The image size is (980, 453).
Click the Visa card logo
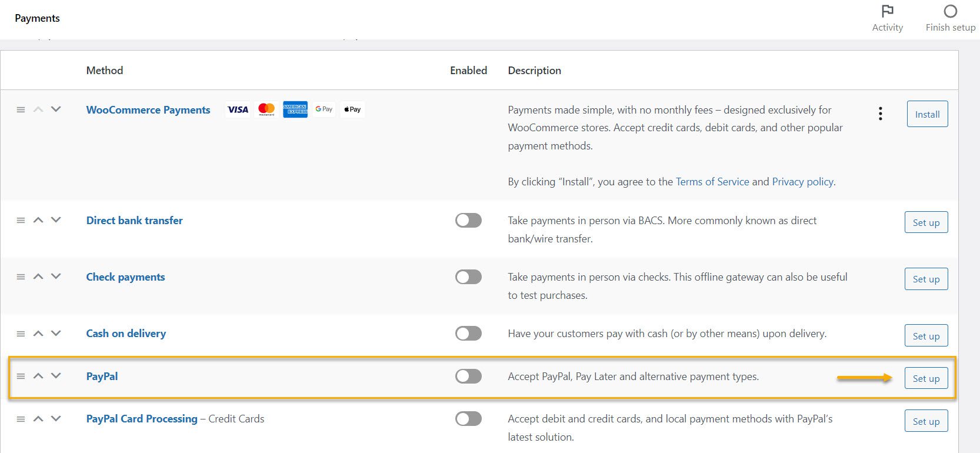pyautogui.click(x=238, y=109)
